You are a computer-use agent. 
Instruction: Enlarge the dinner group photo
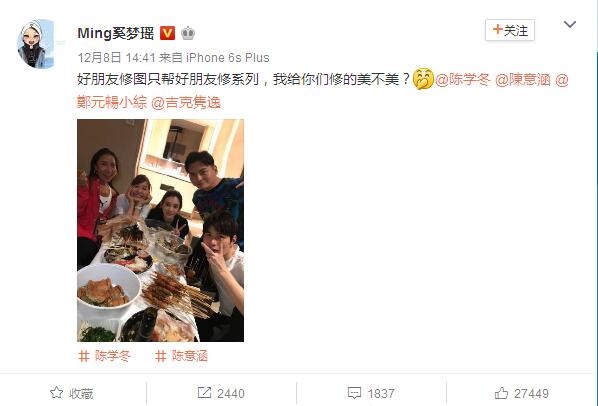(160, 230)
